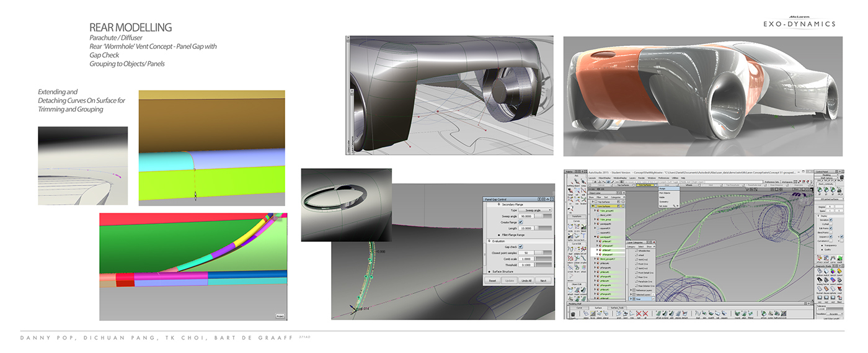Toggle the Edit Points display checkbox
The width and height of the screenshot is (868, 353).
[831, 228]
